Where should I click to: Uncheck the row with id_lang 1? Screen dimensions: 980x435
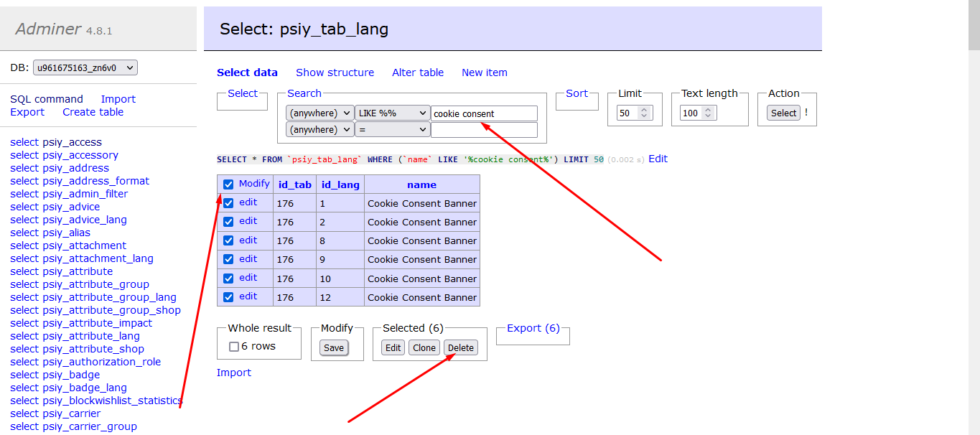point(228,203)
